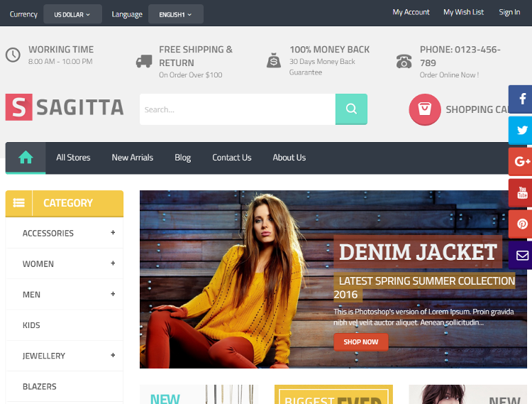Click Latest Spring Summer Collection text

point(424,288)
